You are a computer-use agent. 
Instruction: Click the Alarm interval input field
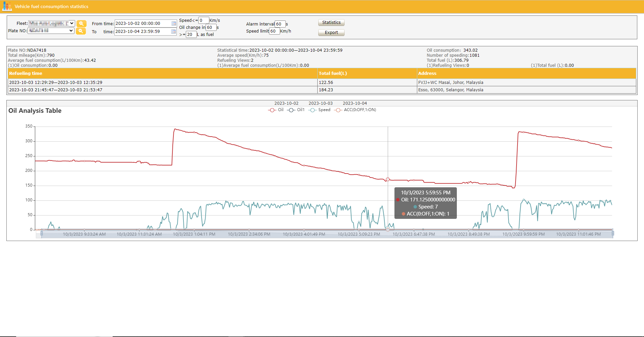[280, 24]
